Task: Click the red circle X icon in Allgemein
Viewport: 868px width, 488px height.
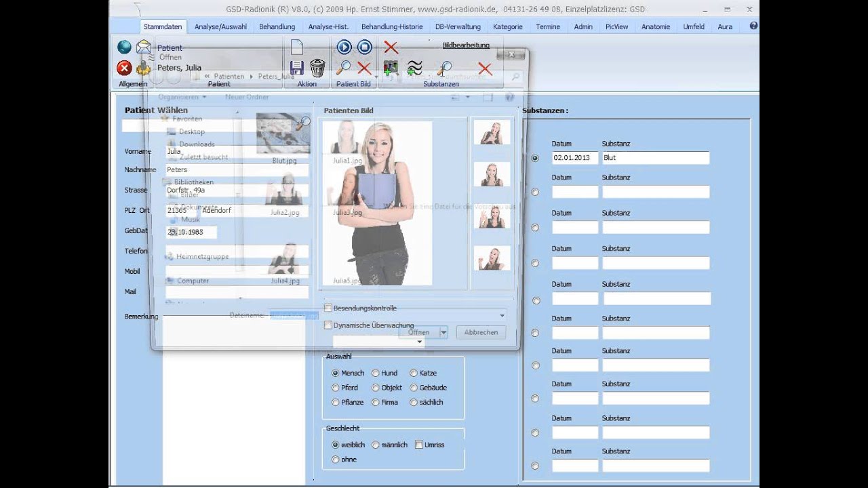Action: point(124,68)
